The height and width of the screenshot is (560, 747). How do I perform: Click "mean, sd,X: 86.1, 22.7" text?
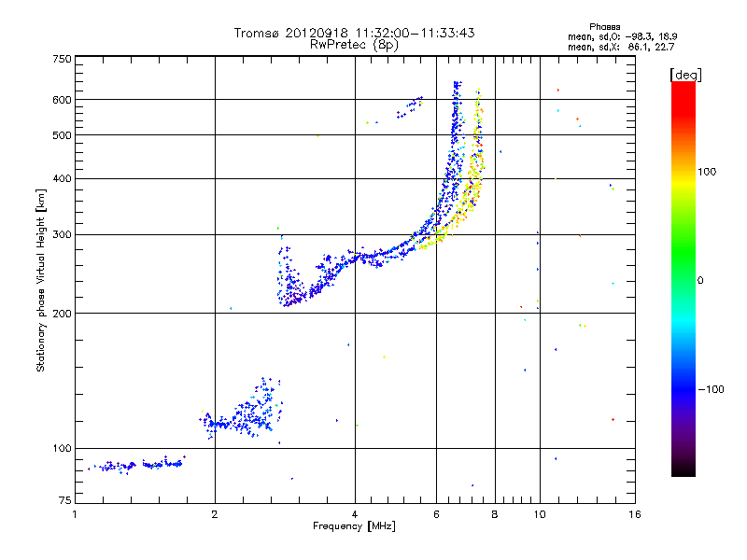621,47
